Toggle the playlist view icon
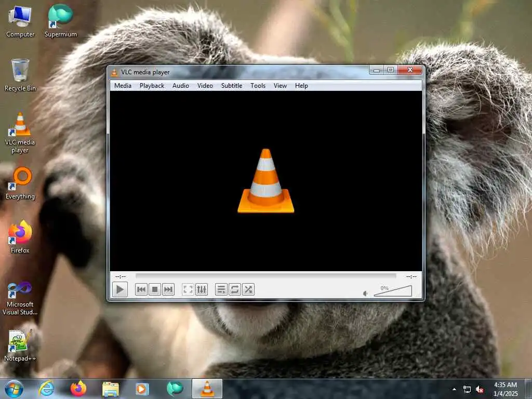 221,289
